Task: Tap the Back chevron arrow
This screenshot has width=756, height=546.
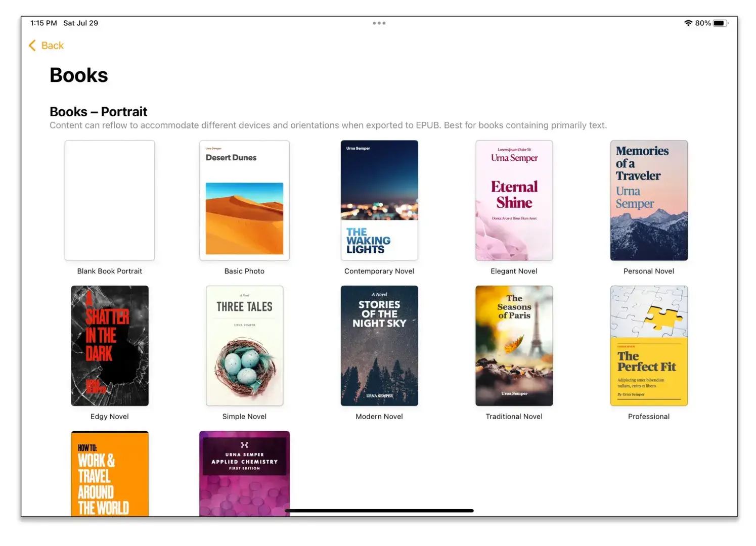Action: coord(32,45)
